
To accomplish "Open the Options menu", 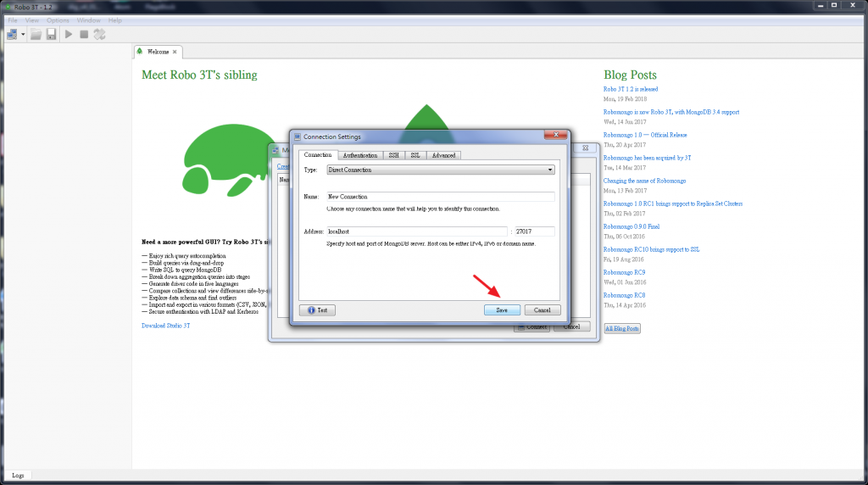I will pyautogui.click(x=58, y=20).
